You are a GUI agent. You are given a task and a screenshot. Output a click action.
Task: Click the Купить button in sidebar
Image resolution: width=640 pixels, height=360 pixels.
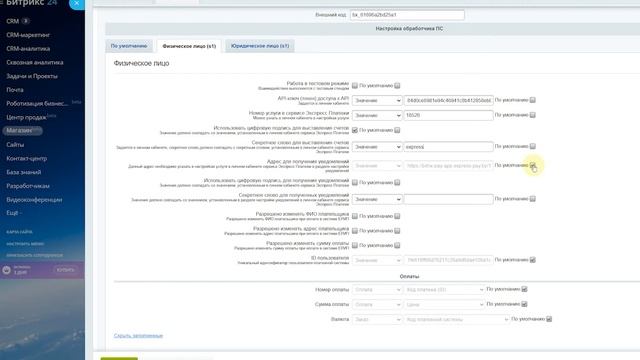[65, 270]
